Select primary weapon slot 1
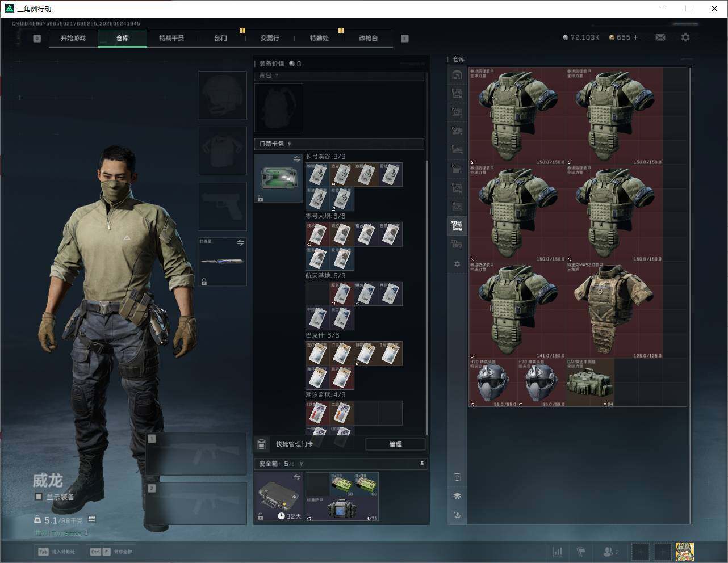 (x=196, y=454)
